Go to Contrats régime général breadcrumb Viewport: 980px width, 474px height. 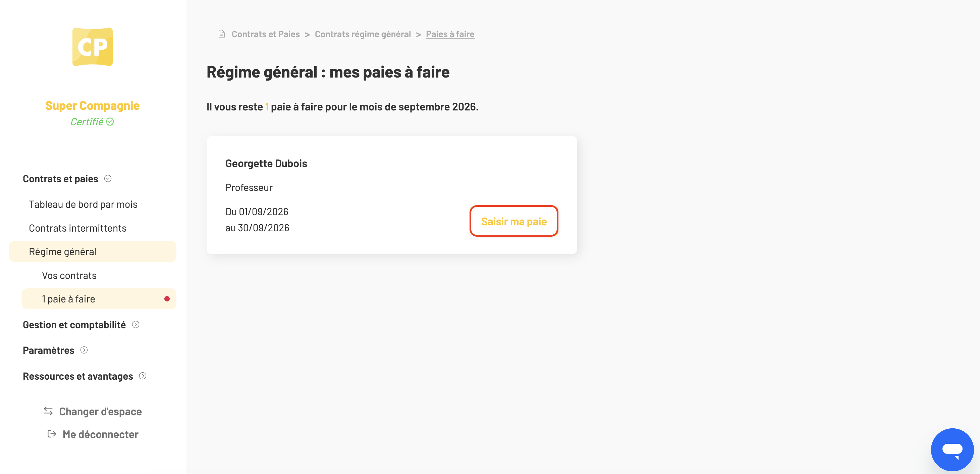pos(363,34)
